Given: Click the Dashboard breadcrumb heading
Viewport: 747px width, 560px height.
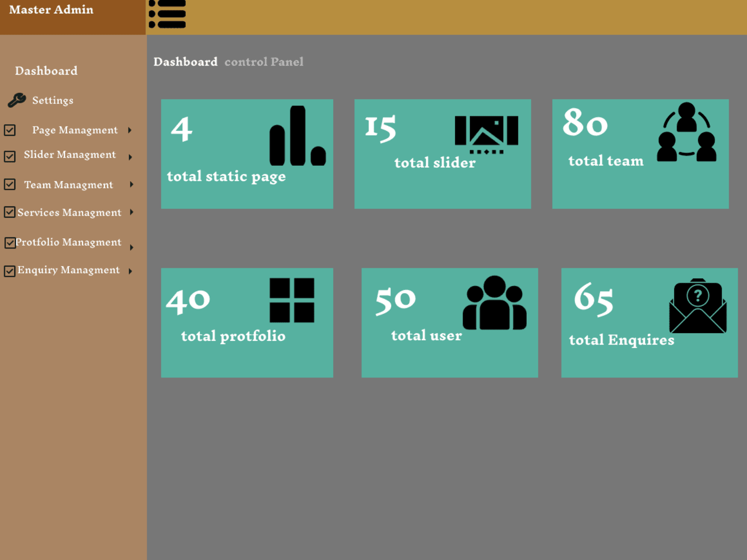Looking at the screenshot, I should pyautogui.click(x=185, y=62).
